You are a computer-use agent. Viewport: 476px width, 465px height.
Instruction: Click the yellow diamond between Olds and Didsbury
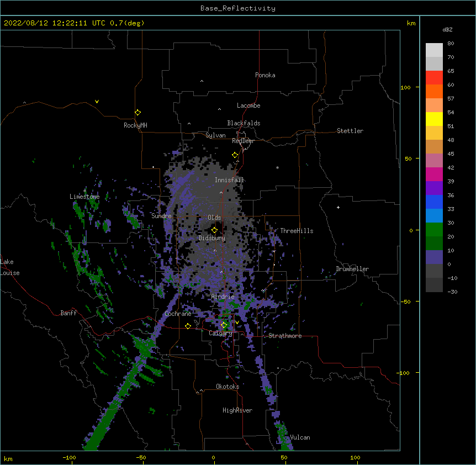[x=214, y=230]
